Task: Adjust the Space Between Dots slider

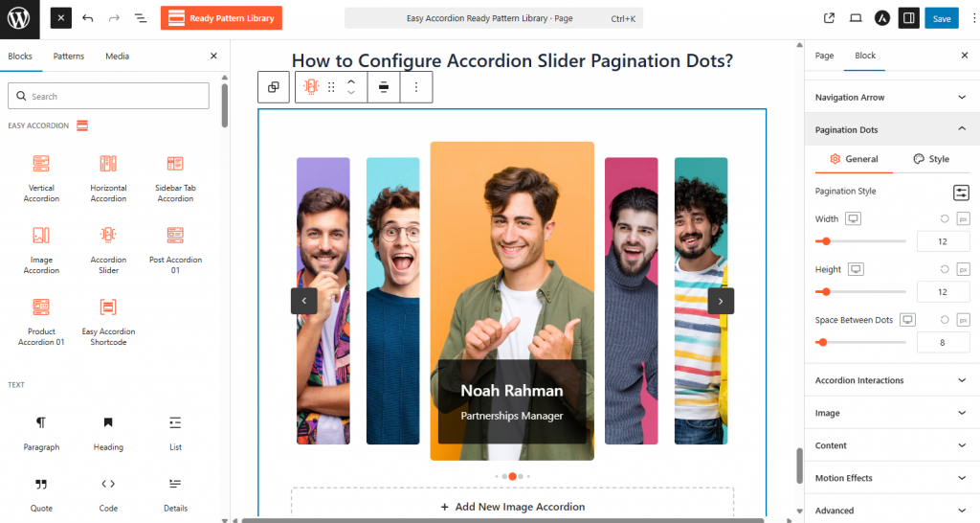Action: click(860, 342)
